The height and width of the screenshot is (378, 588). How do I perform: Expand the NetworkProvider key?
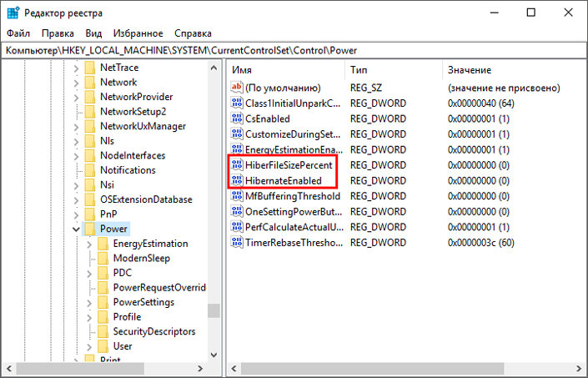[x=76, y=98]
